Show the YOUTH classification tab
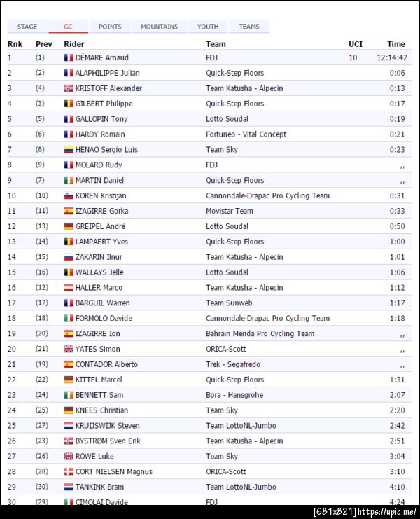420x519 pixels. click(208, 27)
